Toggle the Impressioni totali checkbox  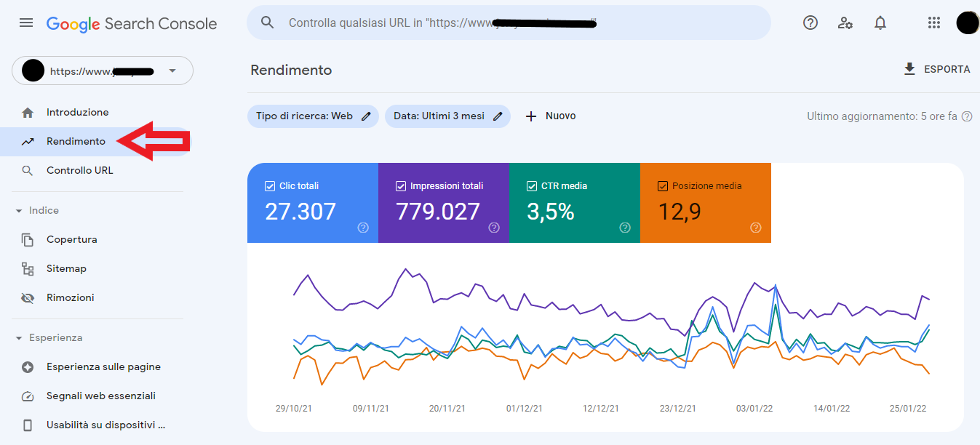[x=401, y=186]
